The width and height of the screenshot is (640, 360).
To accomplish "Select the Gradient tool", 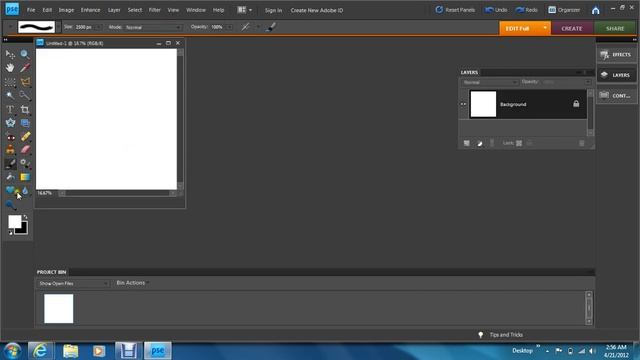I will [25, 177].
